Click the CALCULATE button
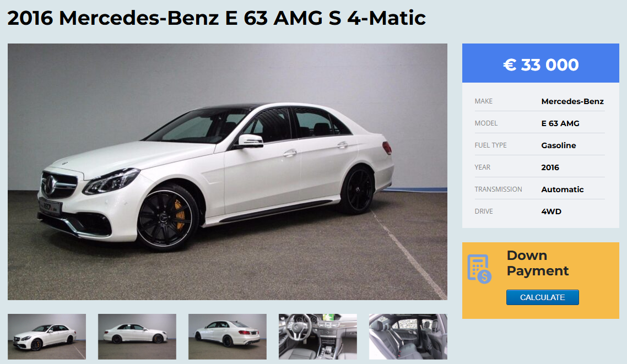Screen dimensions: 627x364 542,297
